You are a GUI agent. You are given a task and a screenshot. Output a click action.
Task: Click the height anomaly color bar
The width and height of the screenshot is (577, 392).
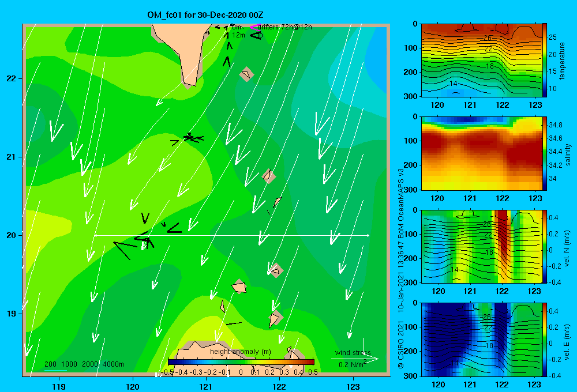click(241, 361)
